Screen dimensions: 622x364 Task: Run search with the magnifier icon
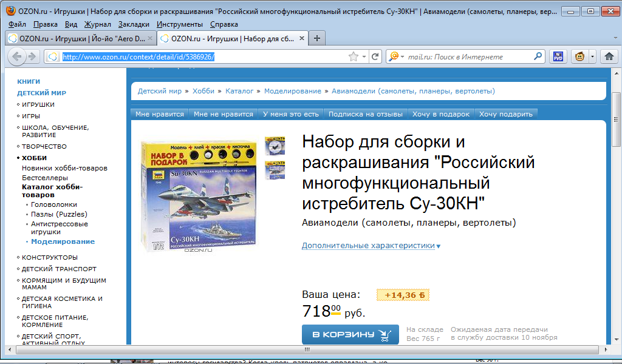[x=538, y=56]
